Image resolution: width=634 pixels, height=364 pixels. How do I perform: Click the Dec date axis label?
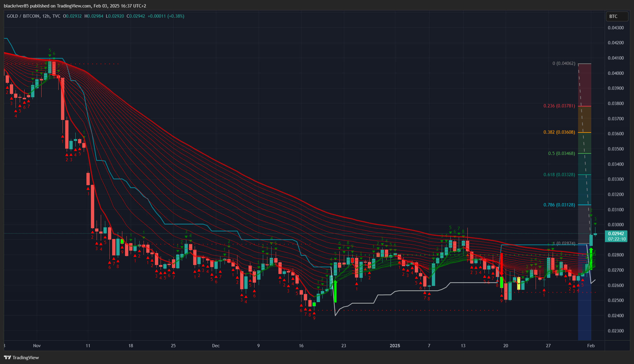tap(216, 346)
